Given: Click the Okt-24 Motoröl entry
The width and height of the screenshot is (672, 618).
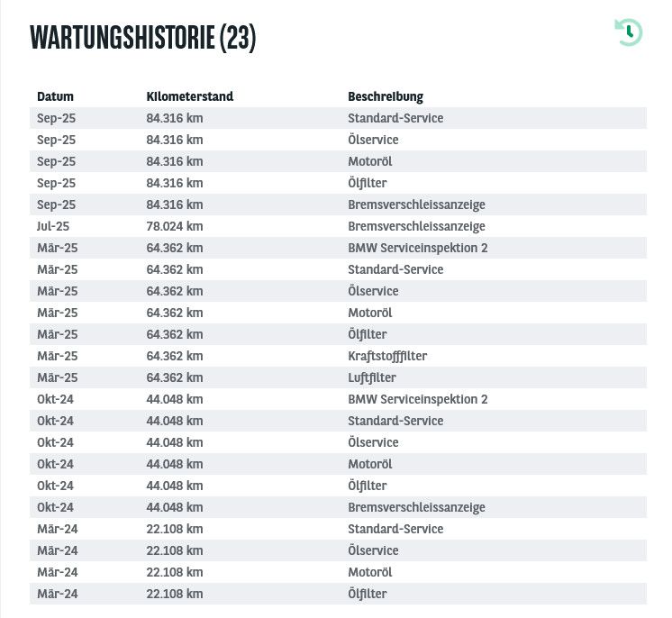Looking at the screenshot, I should (x=369, y=464).
